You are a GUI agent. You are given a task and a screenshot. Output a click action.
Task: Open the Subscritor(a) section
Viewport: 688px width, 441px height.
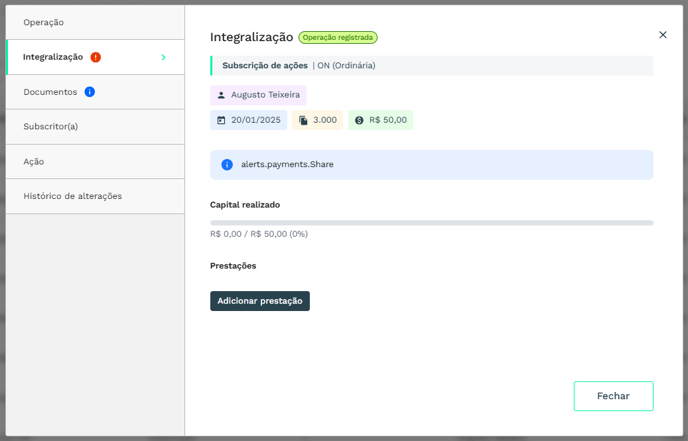[51, 127]
